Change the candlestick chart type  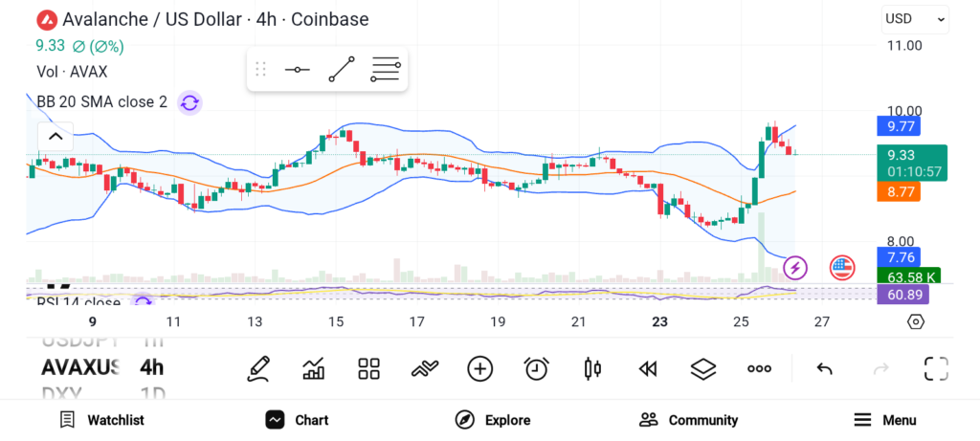pos(592,368)
